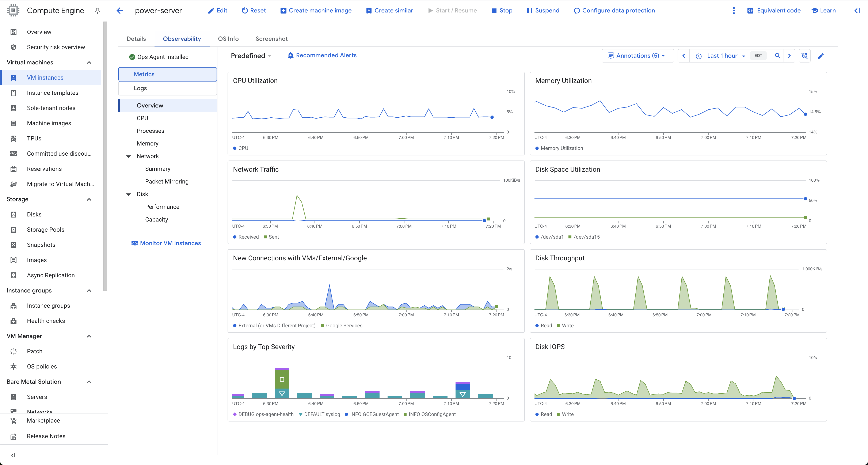Toggle the EDT timezone chip
868x465 pixels.
[x=758, y=56]
